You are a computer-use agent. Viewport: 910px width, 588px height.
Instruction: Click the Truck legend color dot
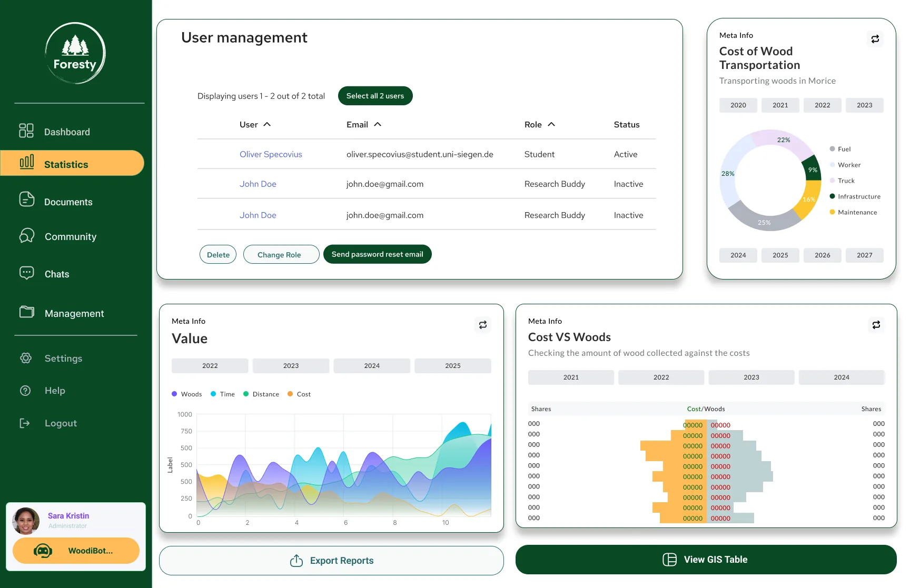click(833, 181)
